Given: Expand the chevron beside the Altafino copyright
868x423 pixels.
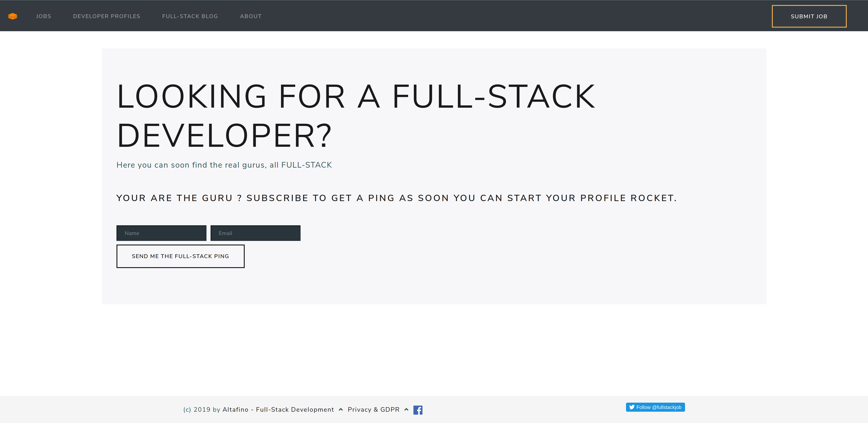Looking at the screenshot, I should (340, 409).
